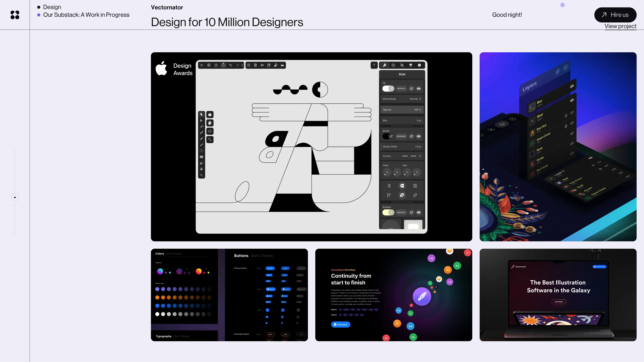Select the Eraser tool in the toolbar
644x362 pixels.
point(201,163)
